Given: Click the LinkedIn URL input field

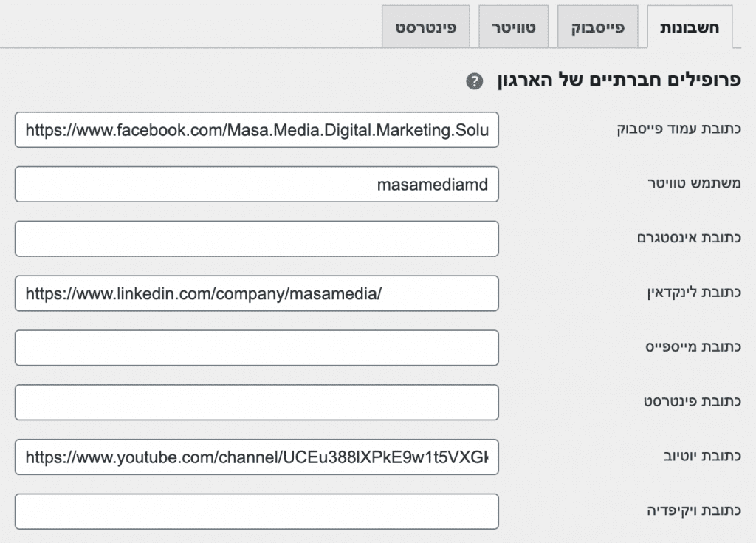Looking at the screenshot, I should 256,293.
